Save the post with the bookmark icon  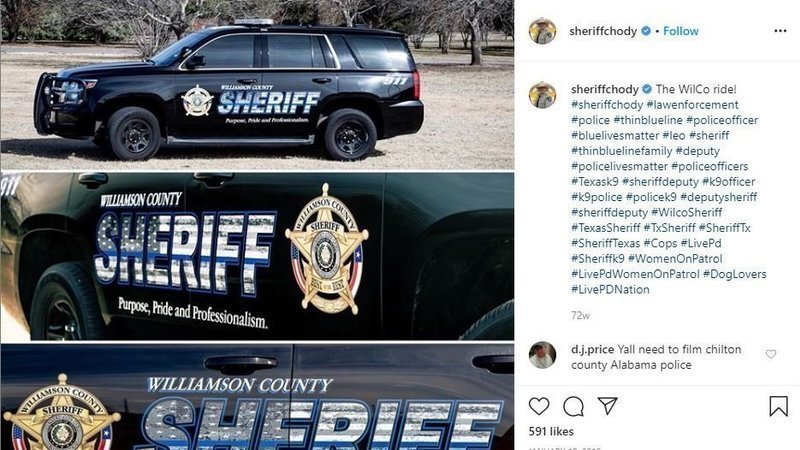click(x=779, y=406)
